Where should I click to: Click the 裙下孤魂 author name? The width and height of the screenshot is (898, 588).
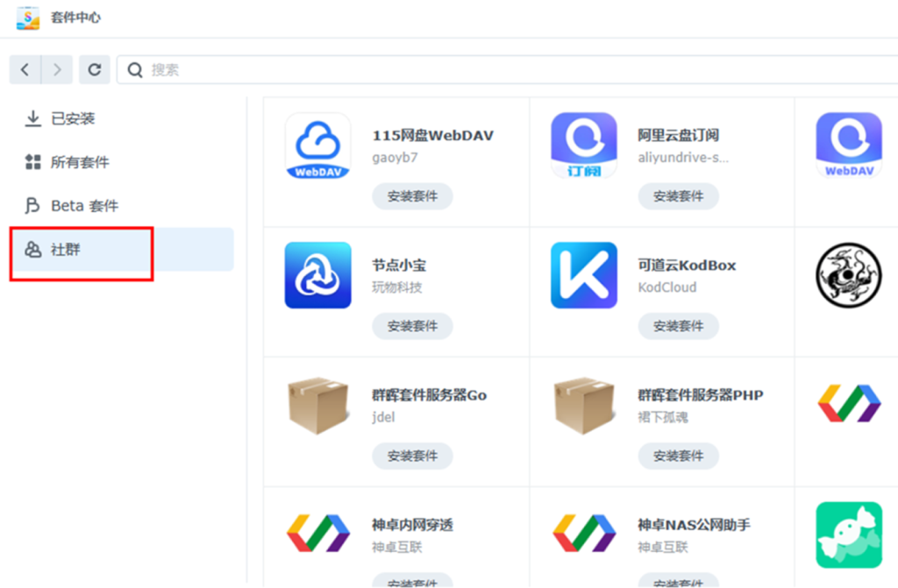tap(663, 417)
